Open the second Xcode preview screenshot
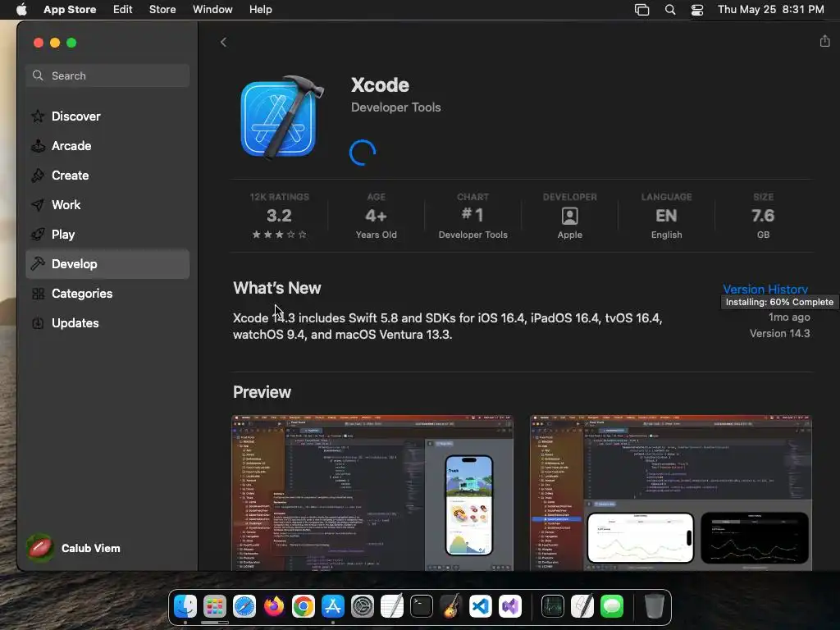 671,492
